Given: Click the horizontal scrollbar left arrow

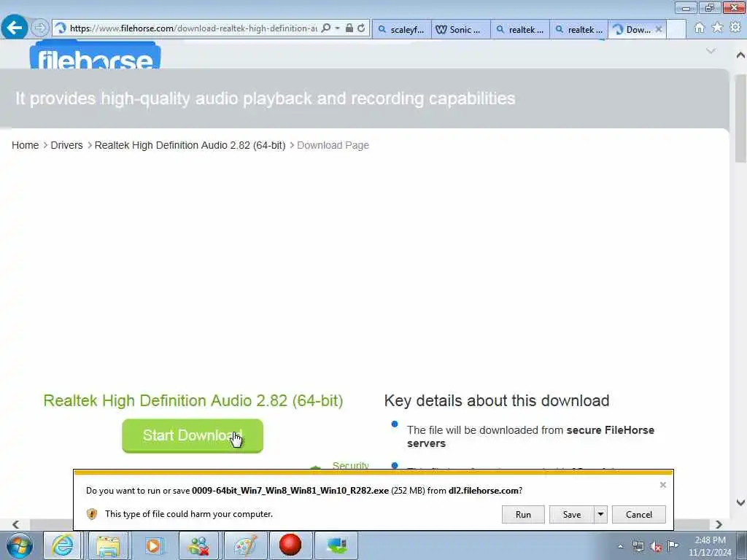Looking at the screenshot, I should [x=16, y=524].
